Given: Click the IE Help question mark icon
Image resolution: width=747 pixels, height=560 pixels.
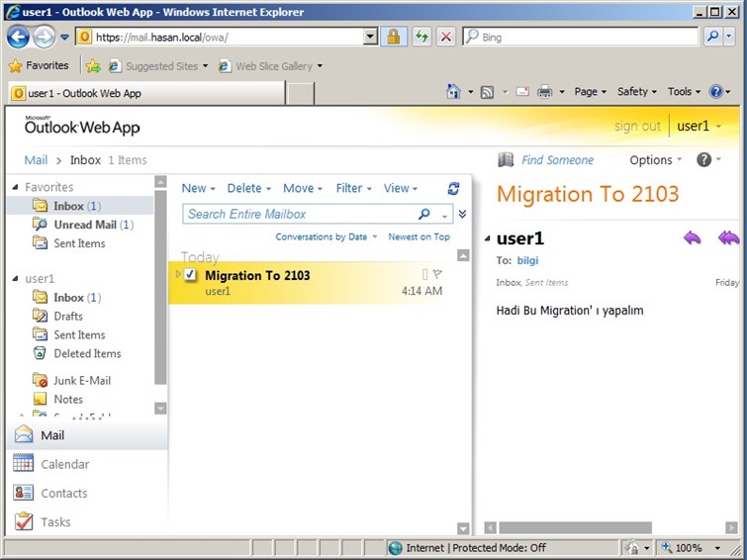Looking at the screenshot, I should pyautogui.click(x=716, y=91).
